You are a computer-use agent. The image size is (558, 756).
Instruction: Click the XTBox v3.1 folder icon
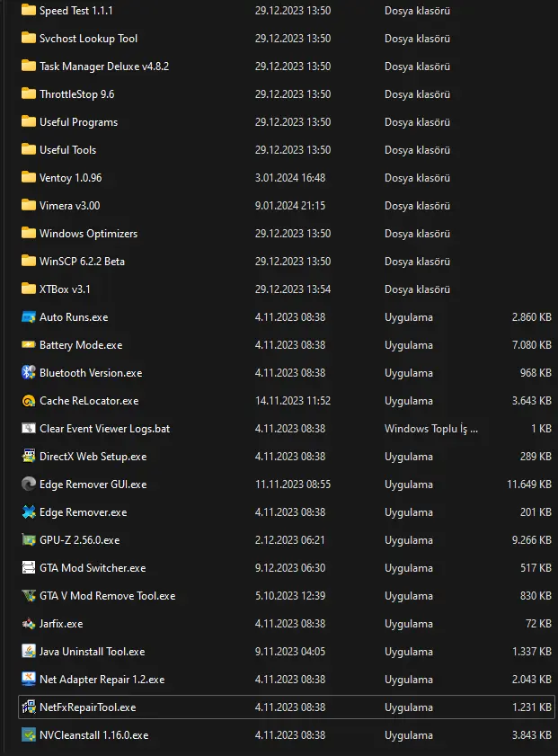pos(29,289)
